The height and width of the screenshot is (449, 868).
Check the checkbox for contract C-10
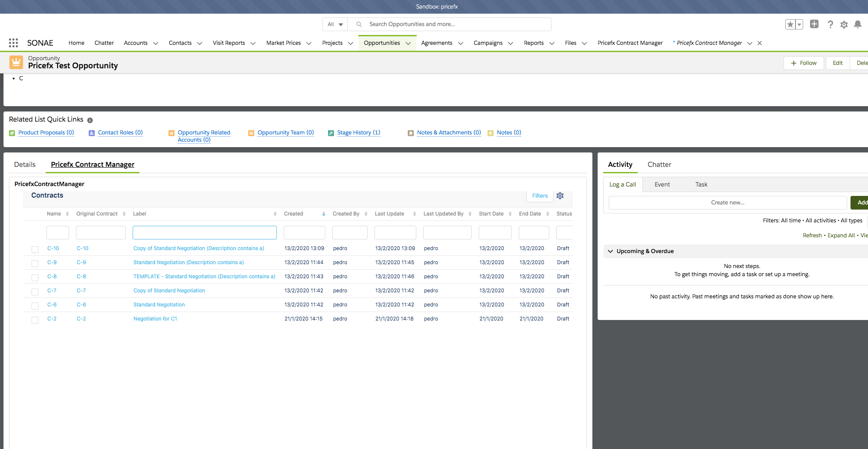click(35, 249)
